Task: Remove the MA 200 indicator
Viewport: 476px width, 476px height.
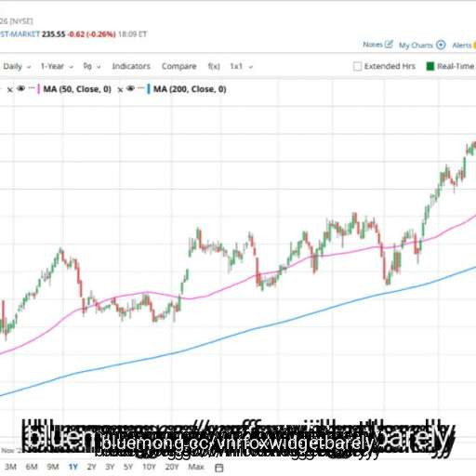Action: click(120, 89)
